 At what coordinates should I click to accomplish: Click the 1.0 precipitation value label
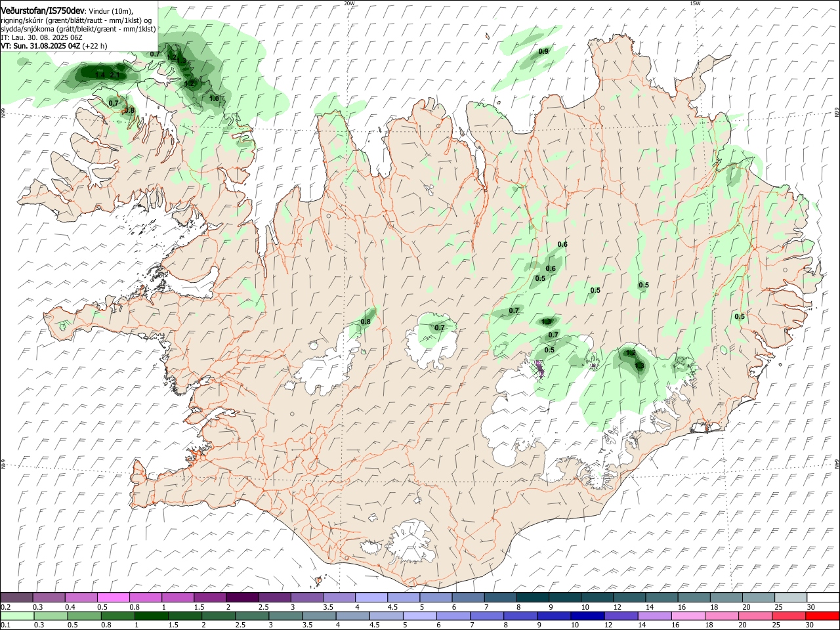coord(214,98)
